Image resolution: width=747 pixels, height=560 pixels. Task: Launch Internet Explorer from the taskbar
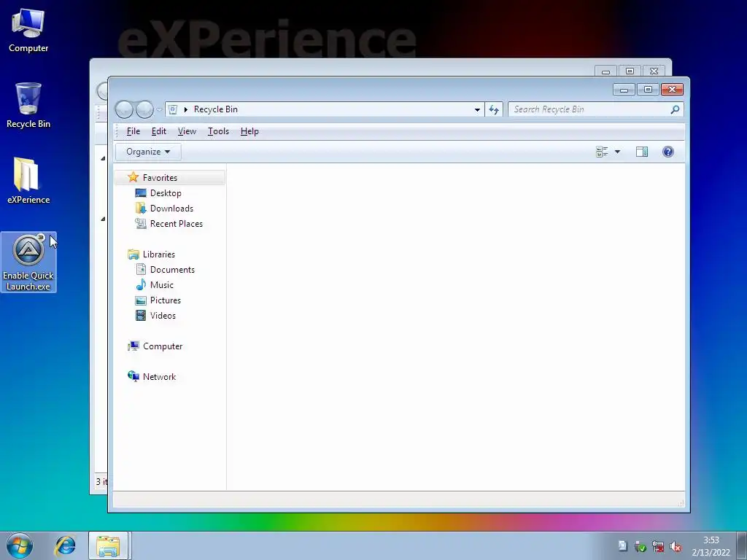65,545
